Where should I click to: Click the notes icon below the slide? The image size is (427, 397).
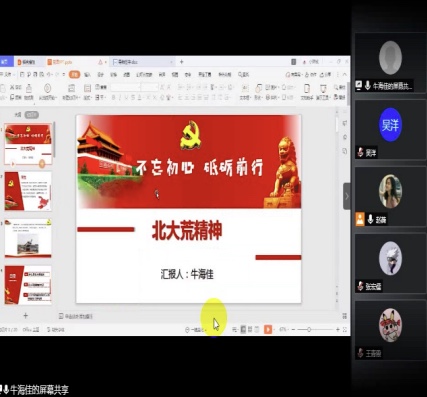(x=61, y=316)
